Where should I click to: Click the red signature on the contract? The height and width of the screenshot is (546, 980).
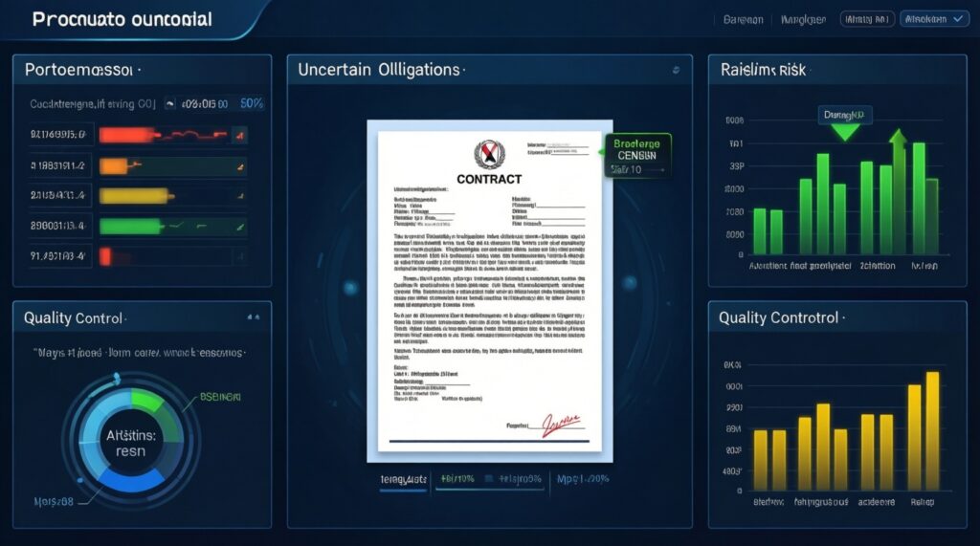pos(561,422)
